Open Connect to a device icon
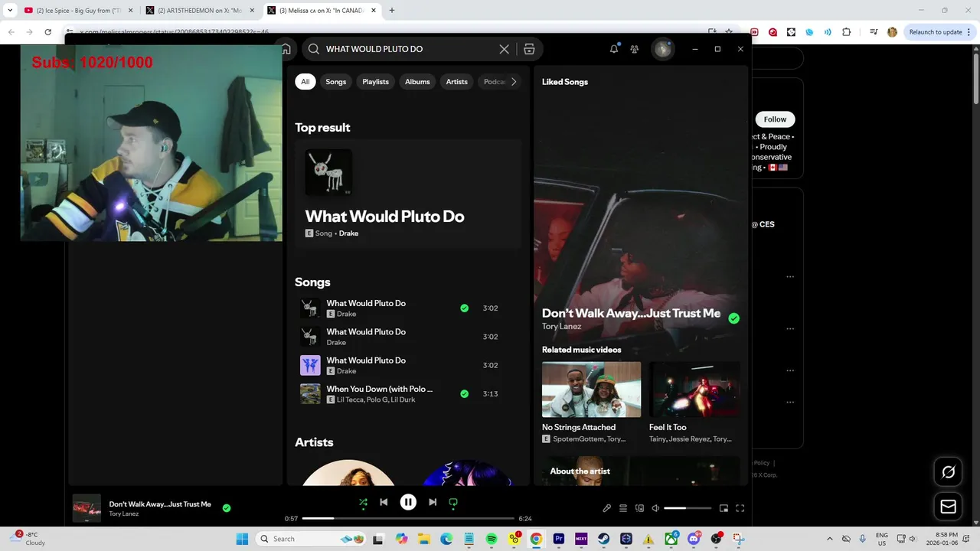Image resolution: width=980 pixels, height=551 pixels. 639,508
